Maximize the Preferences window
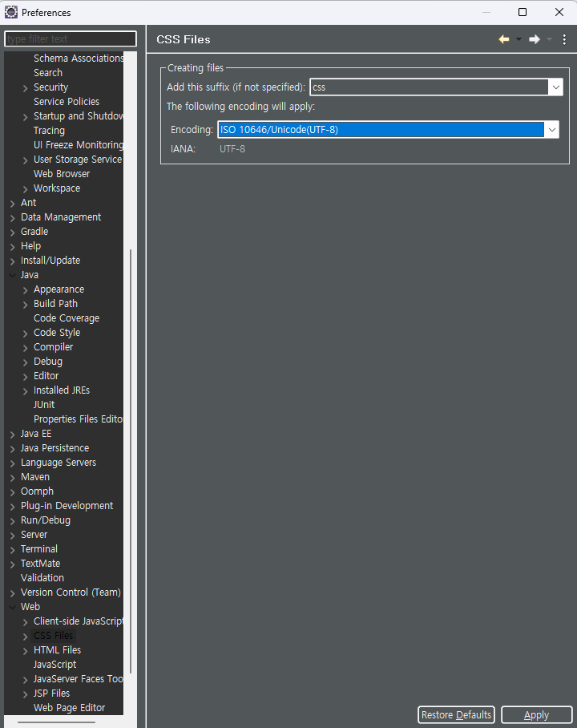Screen dimensions: 577x728 tap(523, 12)
